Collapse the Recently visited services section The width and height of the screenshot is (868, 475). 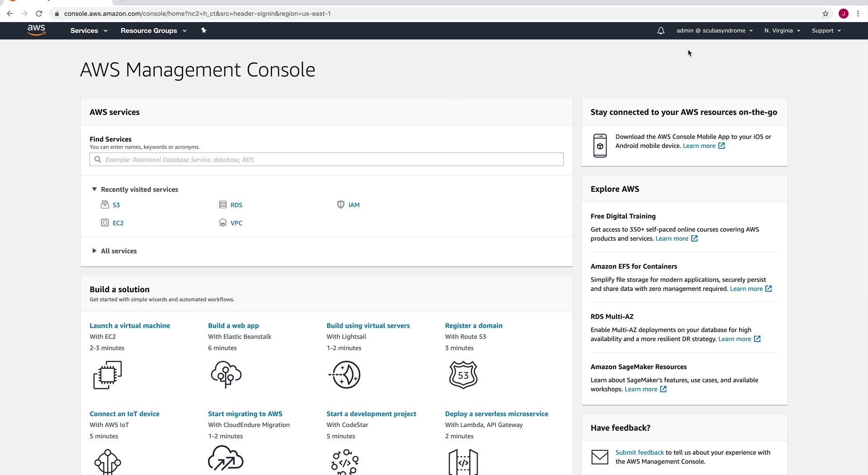tap(135, 190)
